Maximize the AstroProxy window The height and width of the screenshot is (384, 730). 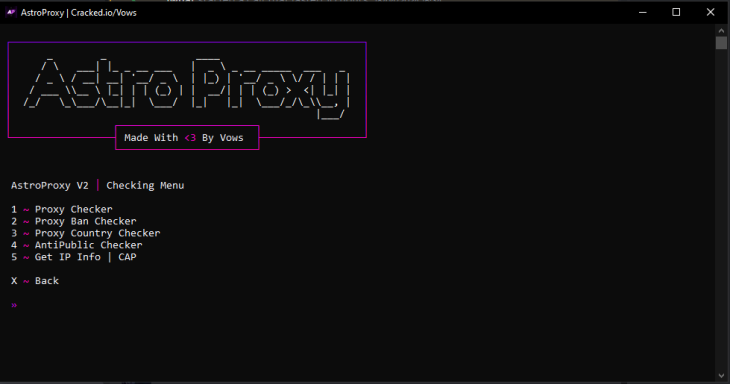676,13
